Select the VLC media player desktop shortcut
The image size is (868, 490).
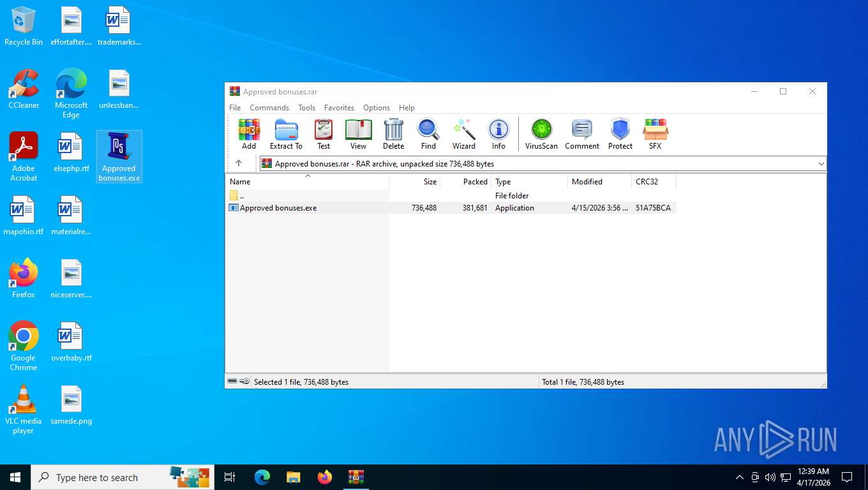click(x=24, y=410)
